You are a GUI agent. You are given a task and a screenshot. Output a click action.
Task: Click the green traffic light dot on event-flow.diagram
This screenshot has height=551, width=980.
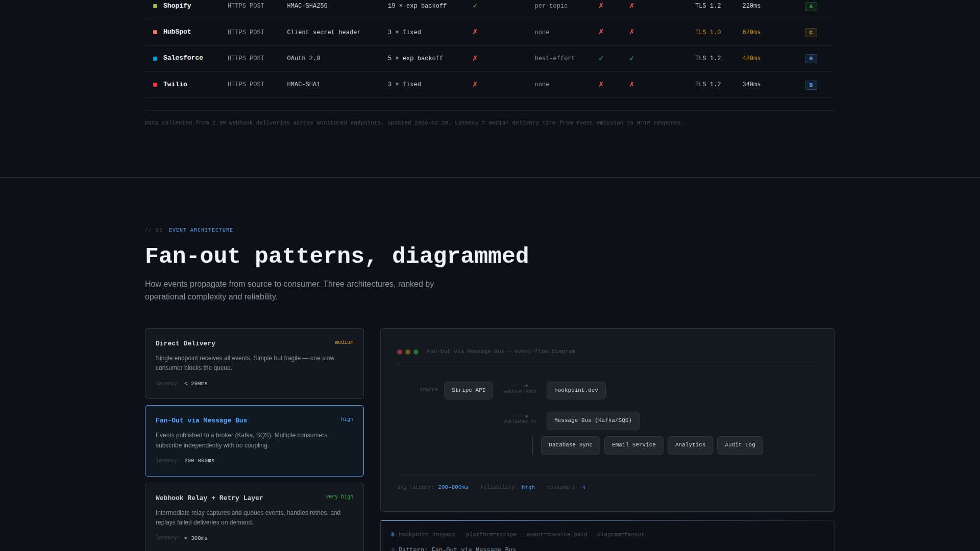click(416, 352)
